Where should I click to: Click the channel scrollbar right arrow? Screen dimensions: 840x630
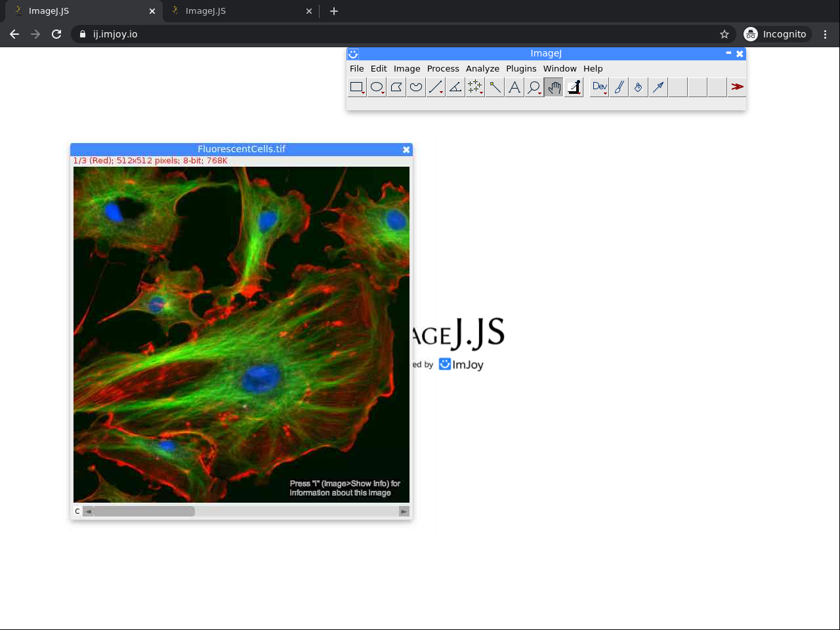pyautogui.click(x=404, y=511)
